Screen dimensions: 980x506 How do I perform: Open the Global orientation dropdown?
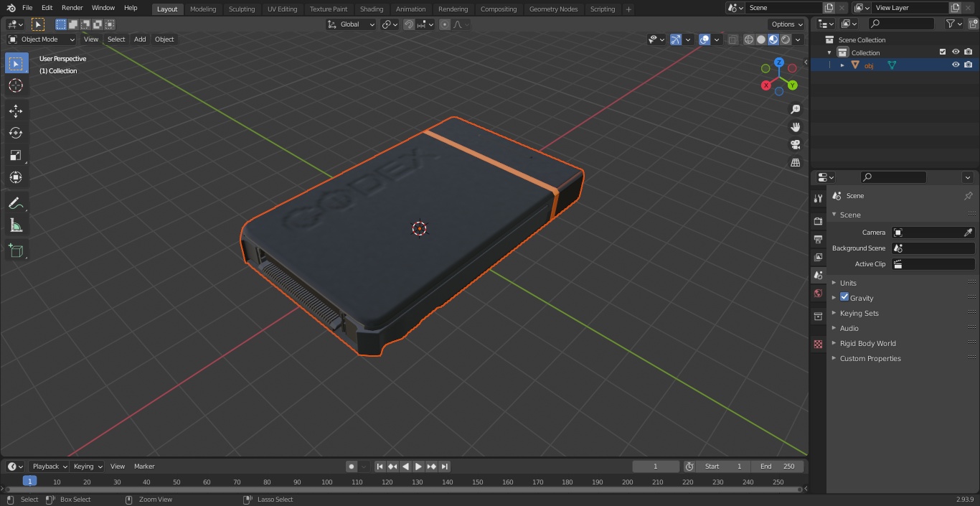click(x=352, y=24)
